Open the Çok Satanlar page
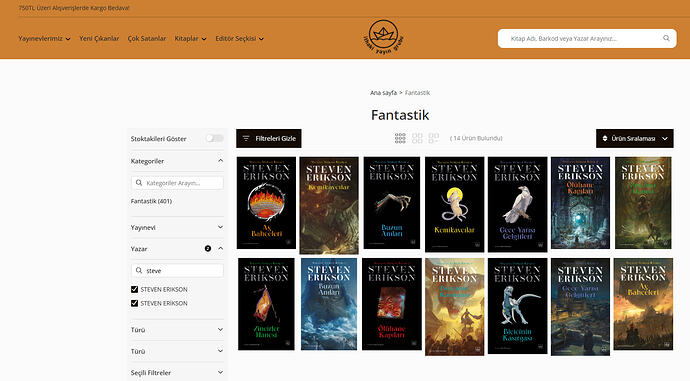This screenshot has width=690, height=381. (x=147, y=39)
